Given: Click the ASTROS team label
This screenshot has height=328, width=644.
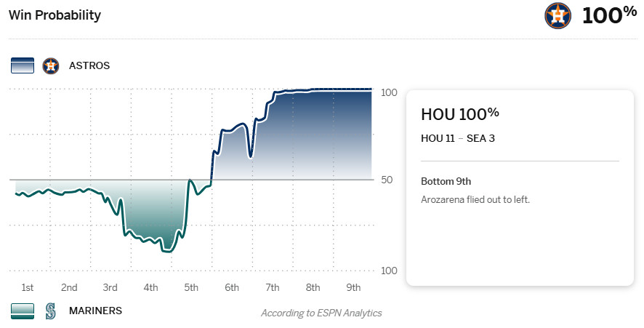Looking at the screenshot, I should click(89, 65).
